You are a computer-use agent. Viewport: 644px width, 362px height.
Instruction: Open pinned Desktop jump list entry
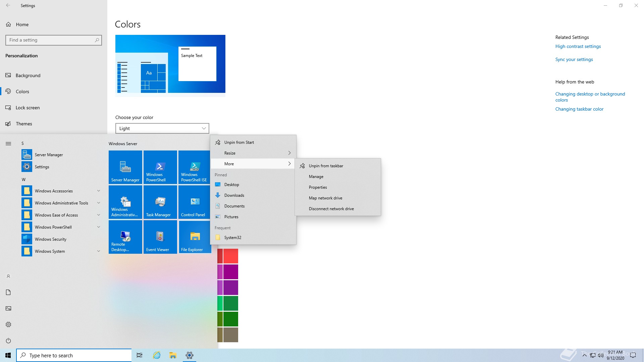(x=253, y=184)
